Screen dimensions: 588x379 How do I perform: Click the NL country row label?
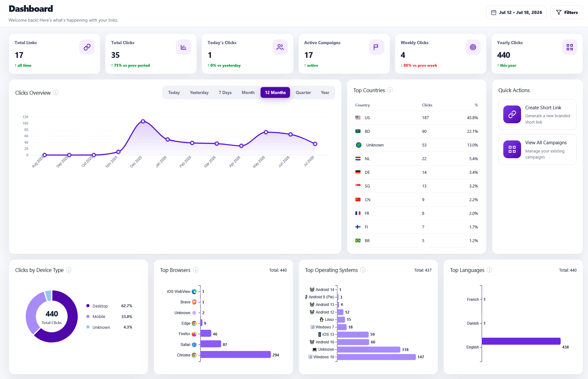[367, 159]
